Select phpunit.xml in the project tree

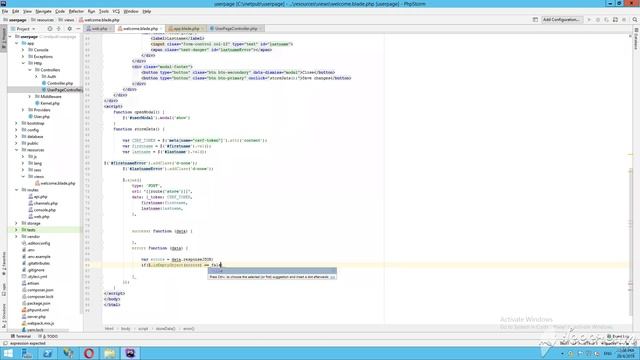click(36, 310)
